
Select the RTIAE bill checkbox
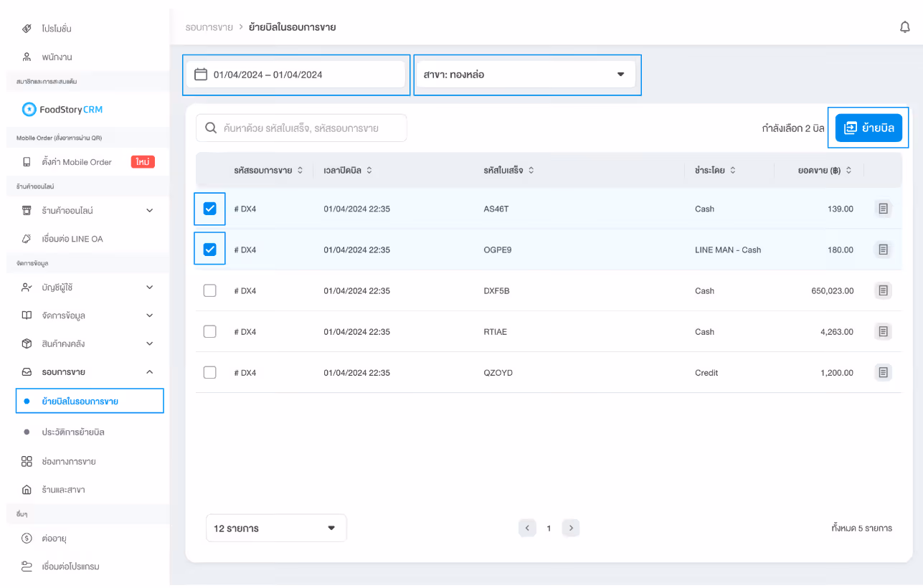(209, 331)
